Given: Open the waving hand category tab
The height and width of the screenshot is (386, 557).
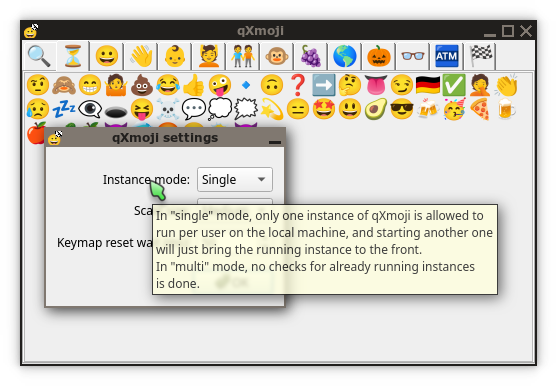Looking at the screenshot, I should pyautogui.click(x=141, y=56).
